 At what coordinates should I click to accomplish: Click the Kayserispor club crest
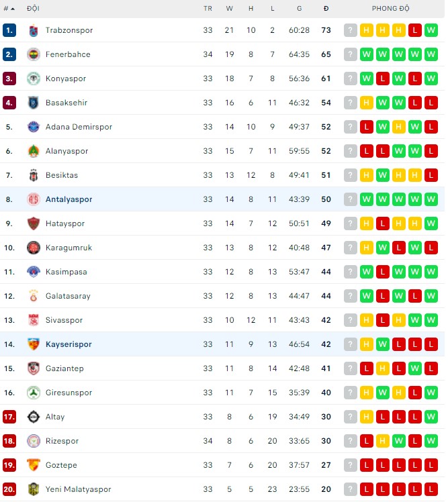point(34,344)
